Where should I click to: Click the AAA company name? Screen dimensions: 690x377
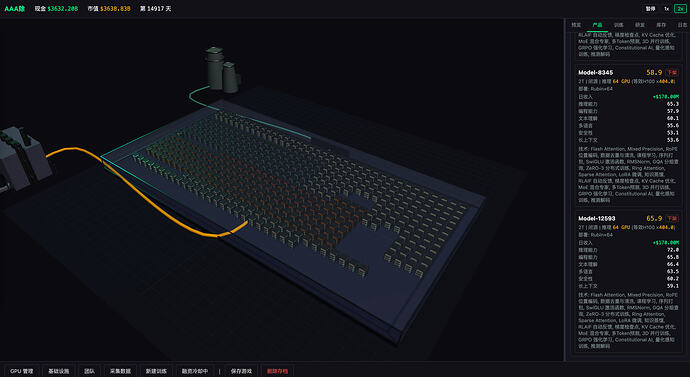coord(15,9)
